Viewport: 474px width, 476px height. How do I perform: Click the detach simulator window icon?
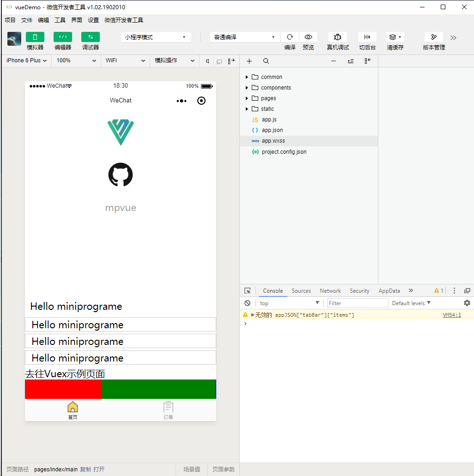219,61
